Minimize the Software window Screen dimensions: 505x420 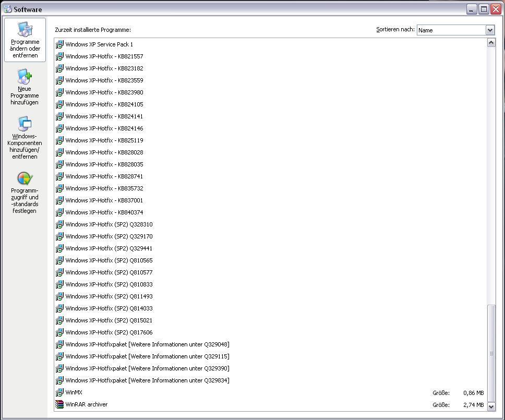click(472, 9)
